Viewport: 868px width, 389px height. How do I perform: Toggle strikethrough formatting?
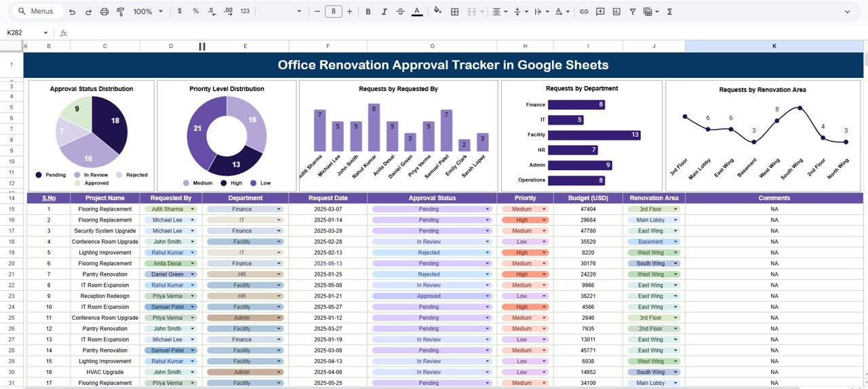(x=400, y=12)
